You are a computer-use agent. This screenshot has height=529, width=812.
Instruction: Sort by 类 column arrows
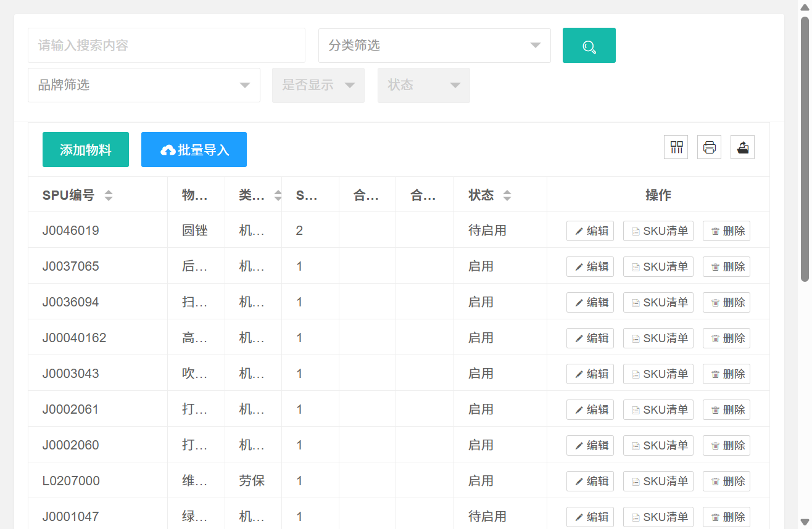(278, 195)
